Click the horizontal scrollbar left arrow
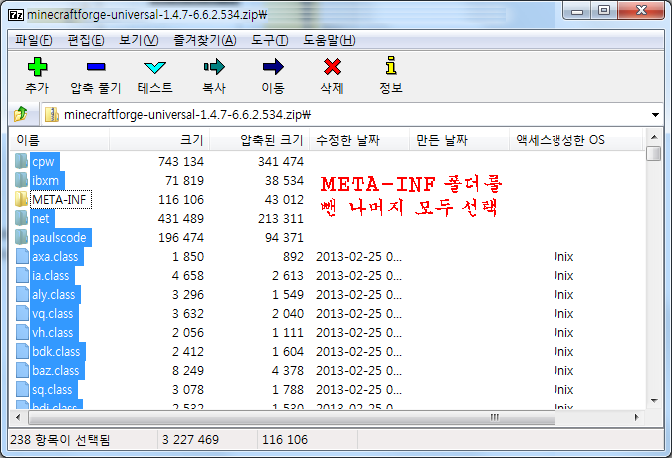The width and height of the screenshot is (672, 458). (x=18, y=417)
